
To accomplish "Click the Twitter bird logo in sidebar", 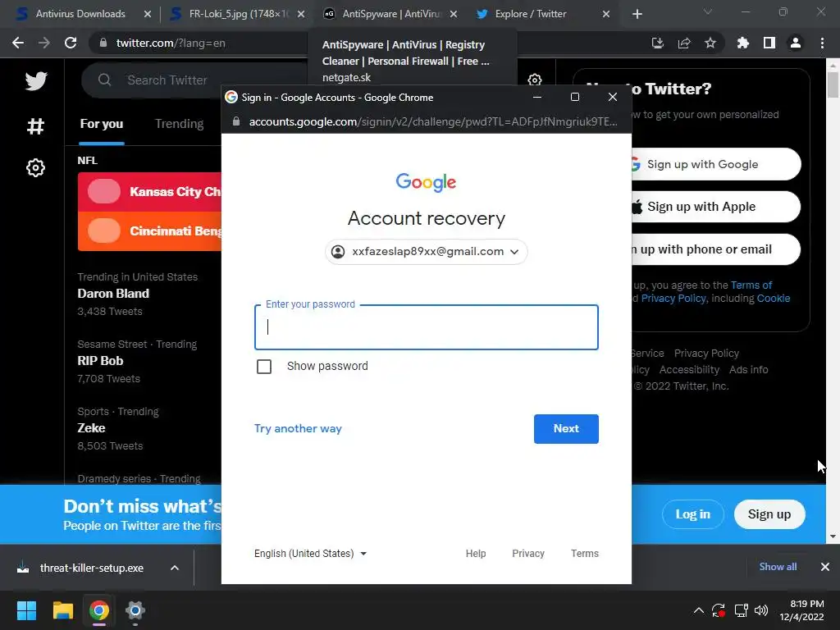I will [36, 81].
